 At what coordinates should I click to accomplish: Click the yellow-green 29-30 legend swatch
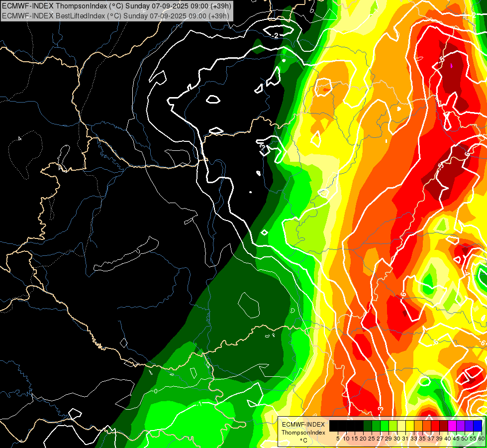coord(393,426)
